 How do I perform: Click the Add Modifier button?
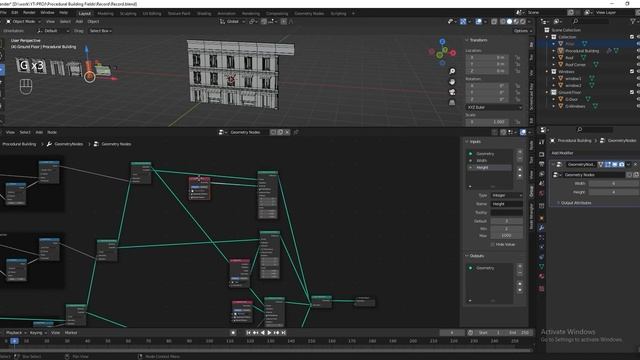(x=562, y=153)
